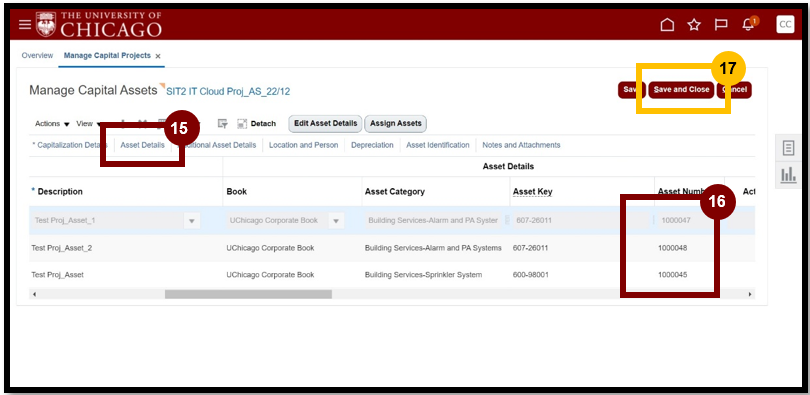This screenshot has height=395, width=810.
Task: Click the Asset Key column header
Action: [x=533, y=192]
